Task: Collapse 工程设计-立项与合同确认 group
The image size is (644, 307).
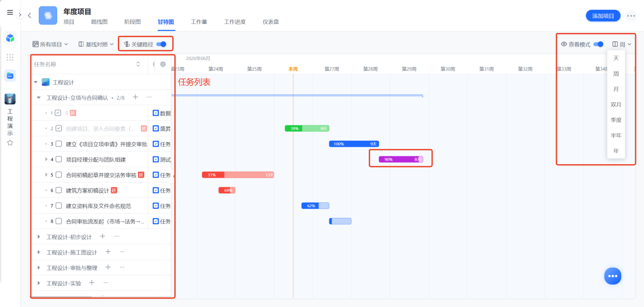Action: tap(39, 98)
